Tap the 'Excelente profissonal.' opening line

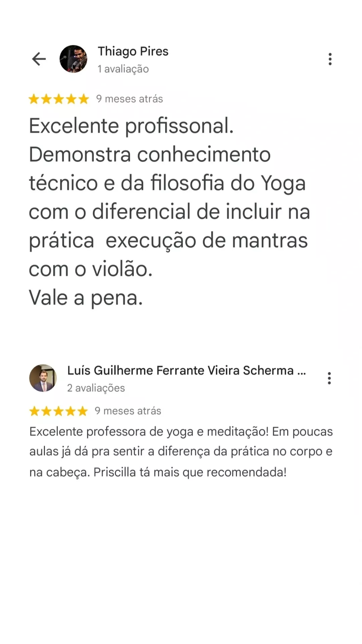pyautogui.click(x=131, y=126)
